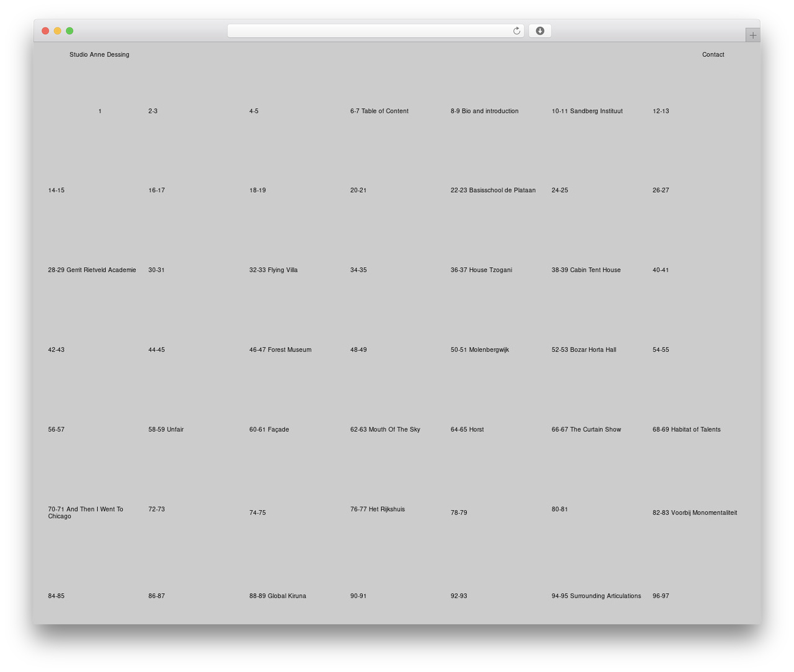Image resolution: width=794 pixels, height=672 pixels.
Task: Select 50-51 Molenbergwijk
Action: coord(480,350)
